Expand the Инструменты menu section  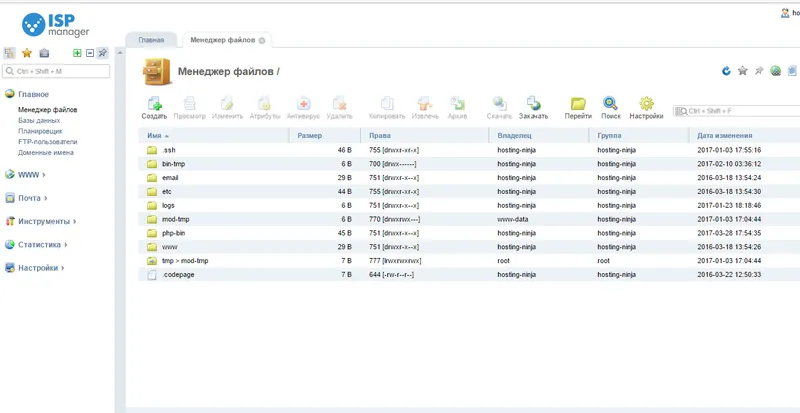point(41,222)
